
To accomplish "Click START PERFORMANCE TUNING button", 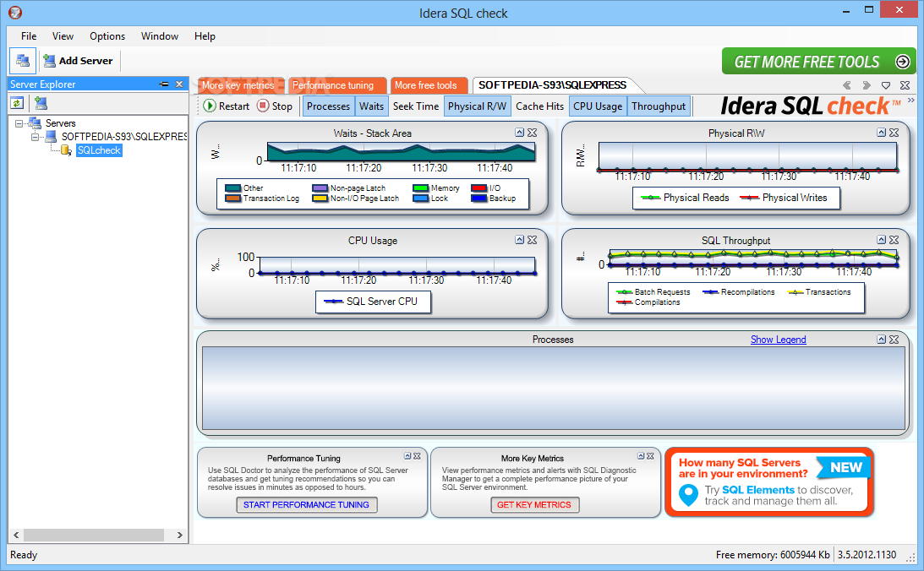I will point(306,504).
